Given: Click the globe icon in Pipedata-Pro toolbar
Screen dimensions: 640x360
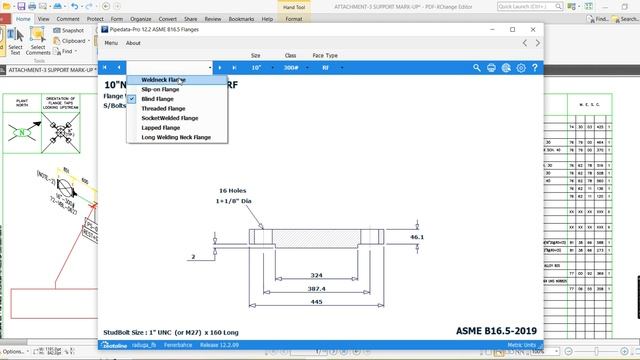Looking at the screenshot, I should [x=506, y=68].
